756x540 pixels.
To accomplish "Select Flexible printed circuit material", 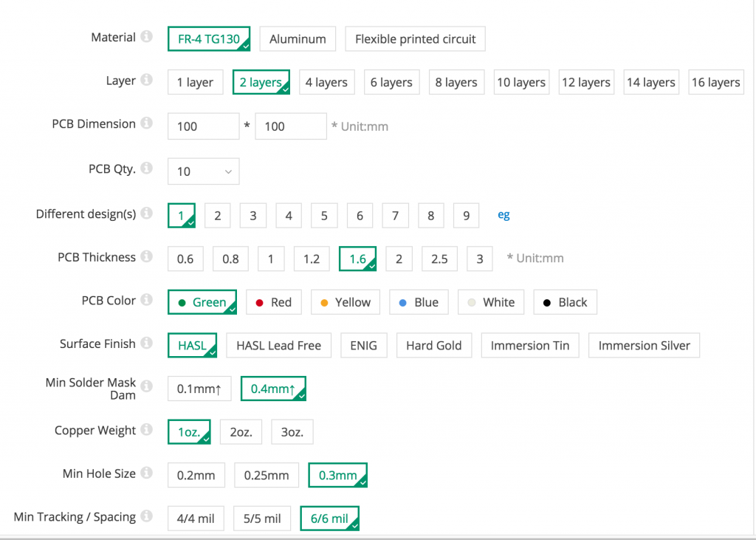I will (x=415, y=39).
